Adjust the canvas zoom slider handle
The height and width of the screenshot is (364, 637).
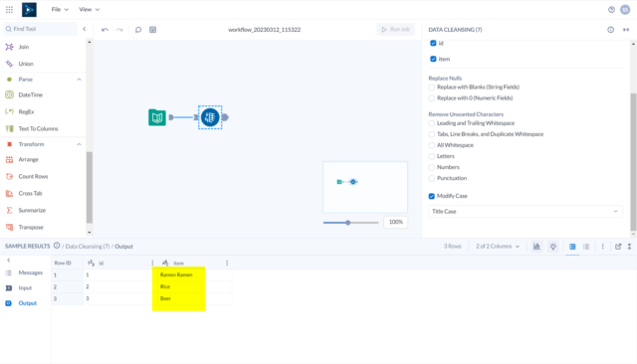point(347,223)
